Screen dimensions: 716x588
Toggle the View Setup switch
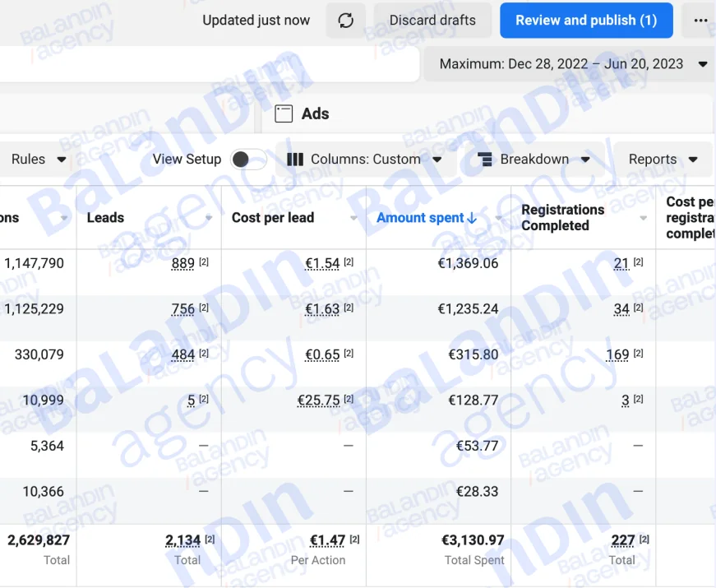248,160
